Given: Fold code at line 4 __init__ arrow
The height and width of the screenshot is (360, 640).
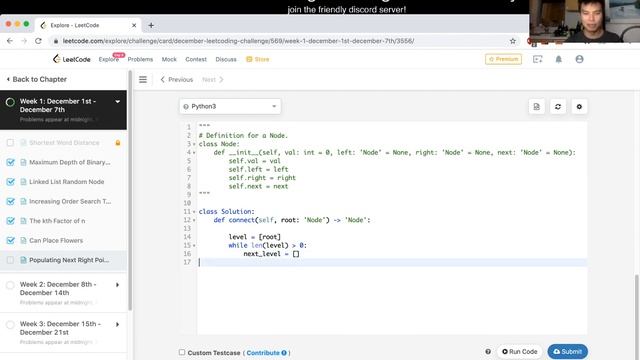Looking at the screenshot, I should coord(194,153).
